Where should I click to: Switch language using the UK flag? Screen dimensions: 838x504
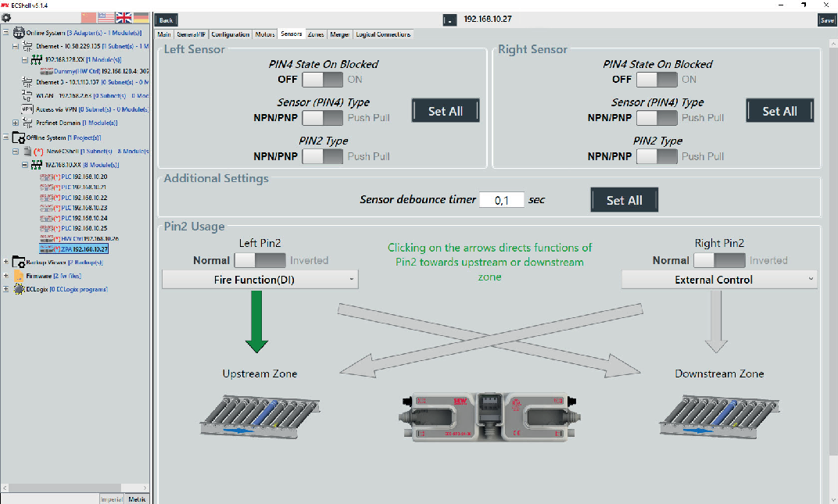click(x=124, y=18)
